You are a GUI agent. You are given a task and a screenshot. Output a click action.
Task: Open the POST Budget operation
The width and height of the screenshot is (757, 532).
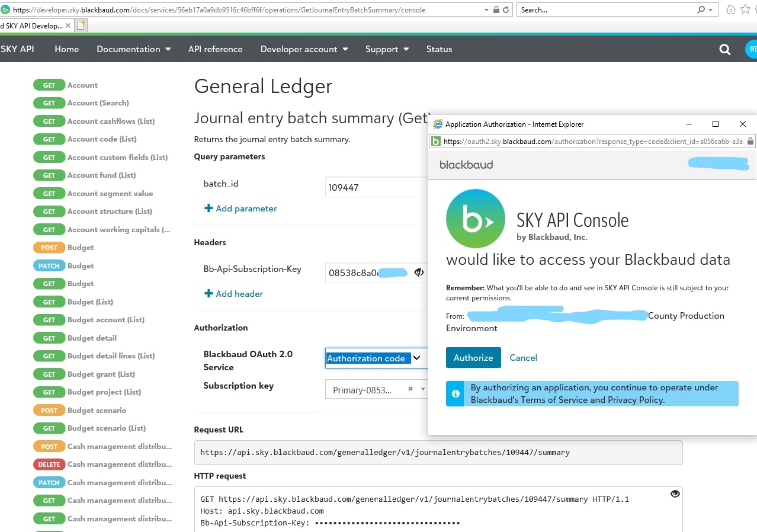[x=63, y=248]
